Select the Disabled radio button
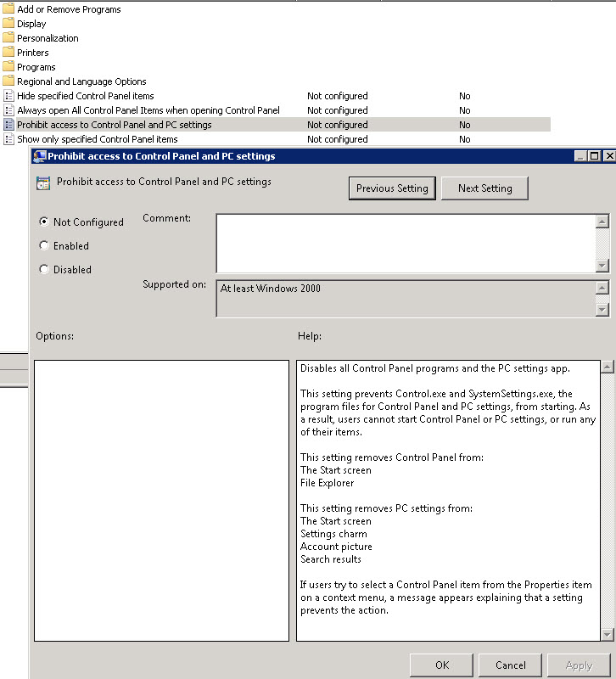616x679 pixels. (x=44, y=269)
